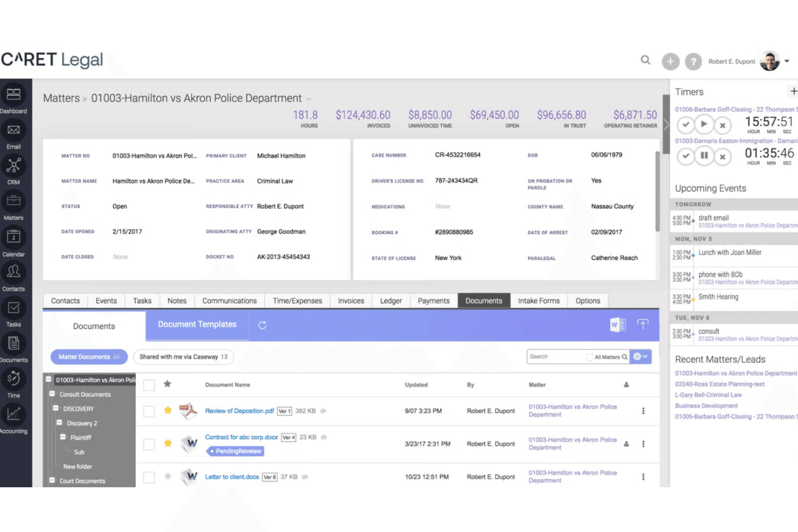
Task: Switch to the Time/Expenses tab
Action: (297, 301)
